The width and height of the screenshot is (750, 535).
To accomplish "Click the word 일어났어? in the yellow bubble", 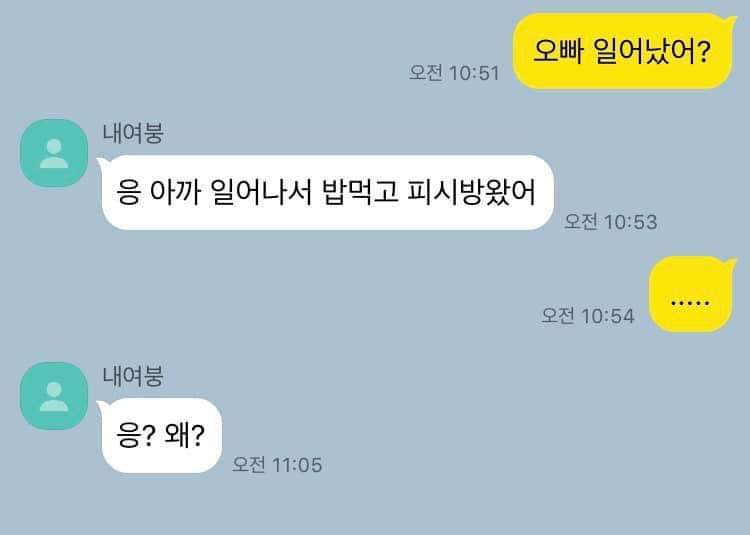I will tap(652, 51).
